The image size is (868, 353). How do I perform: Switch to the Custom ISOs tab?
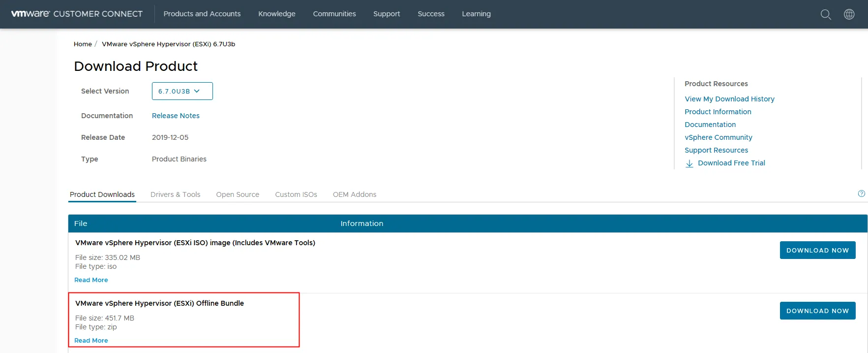coord(296,194)
